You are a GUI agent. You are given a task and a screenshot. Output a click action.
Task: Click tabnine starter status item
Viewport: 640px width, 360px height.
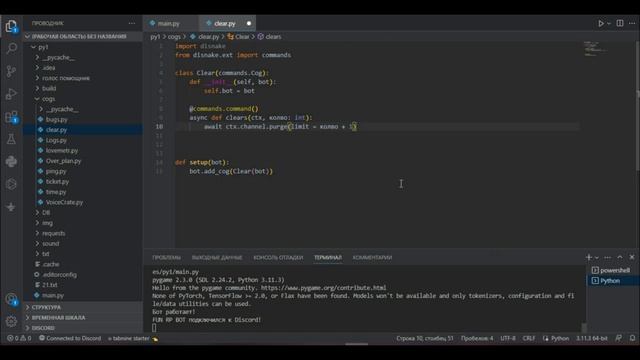click(133, 338)
